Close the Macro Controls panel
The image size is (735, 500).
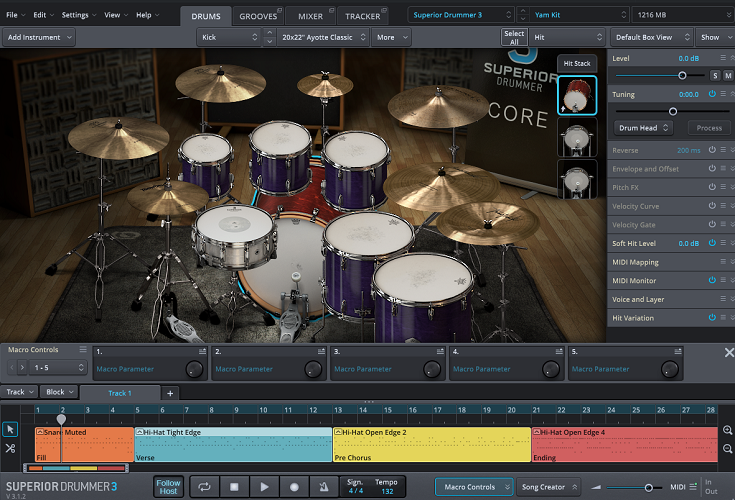pyautogui.click(x=729, y=352)
